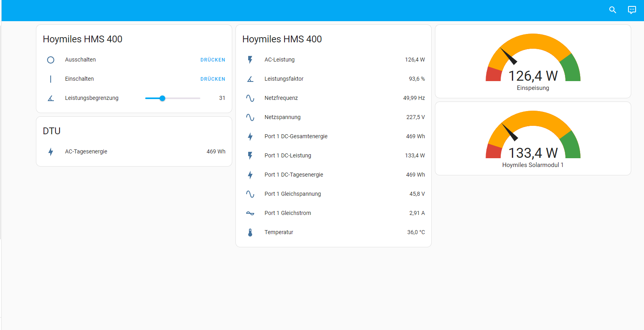Click the Leistungsbegrenzung slider track right end
Viewport: 644px width, 330px height.
(x=199, y=98)
